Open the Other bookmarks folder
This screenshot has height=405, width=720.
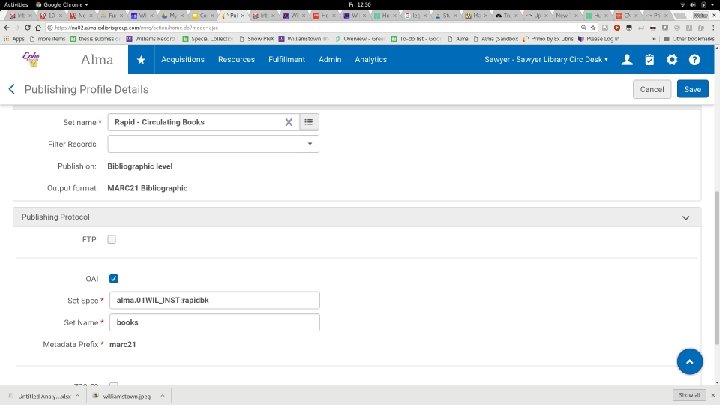tap(689, 39)
